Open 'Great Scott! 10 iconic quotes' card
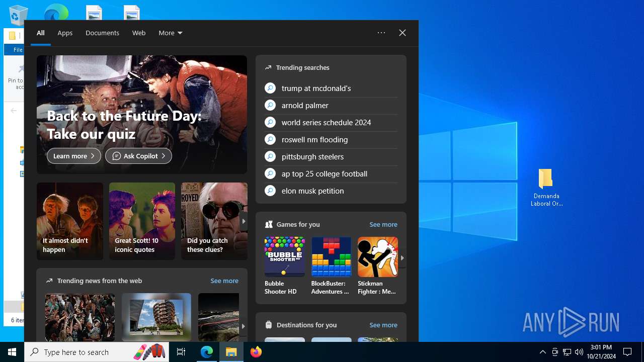 click(142, 221)
